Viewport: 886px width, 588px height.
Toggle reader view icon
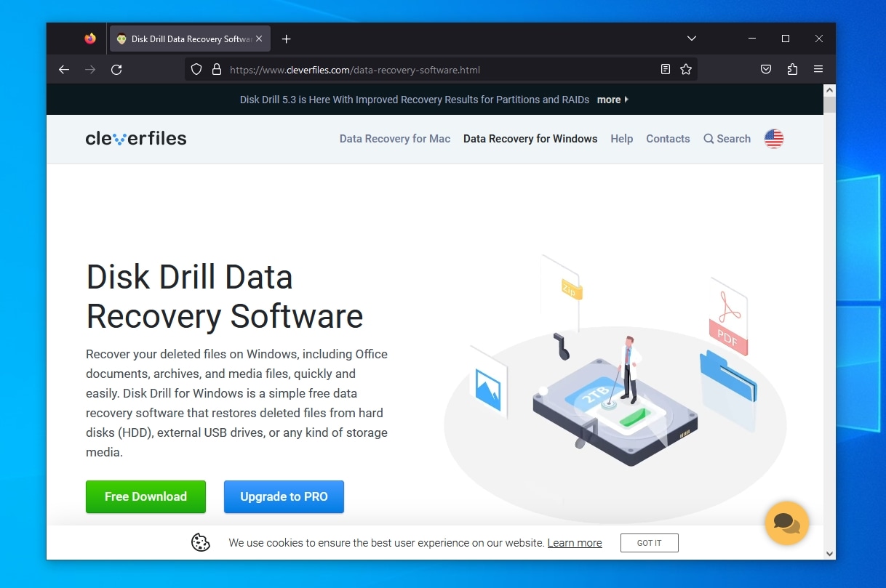(666, 70)
